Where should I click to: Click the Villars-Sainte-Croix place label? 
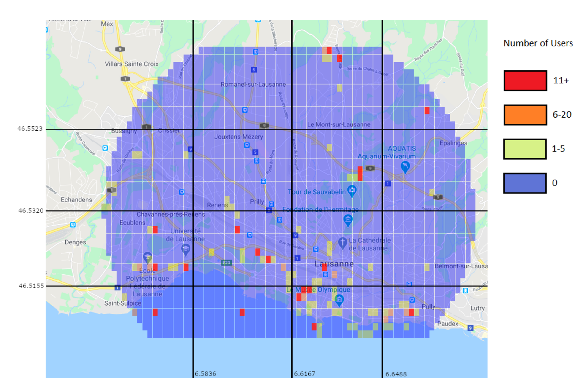(132, 64)
